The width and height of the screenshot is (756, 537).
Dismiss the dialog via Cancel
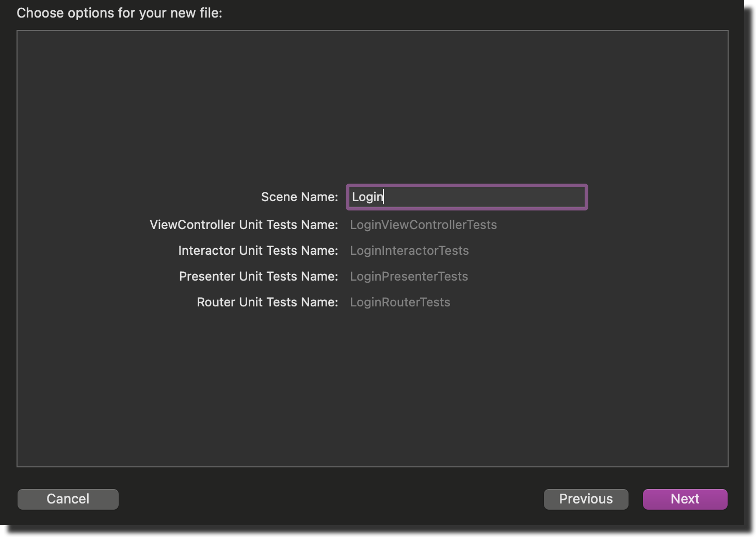(67, 499)
